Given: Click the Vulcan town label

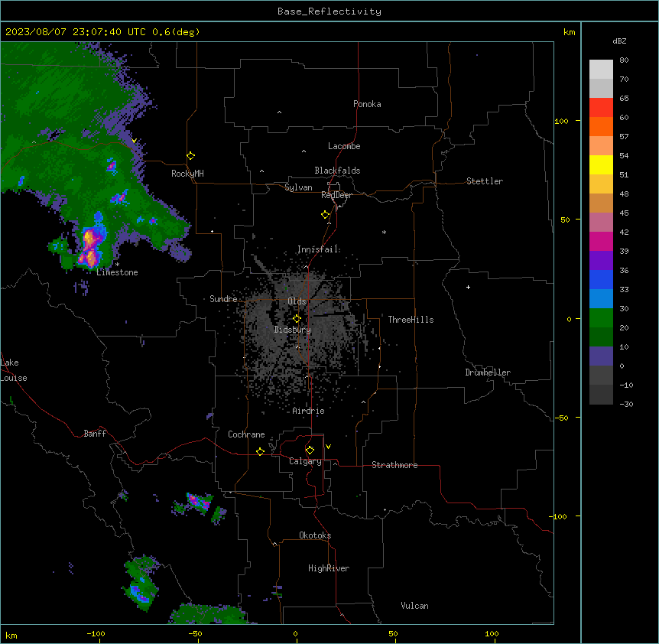Looking at the screenshot, I should (414, 606).
